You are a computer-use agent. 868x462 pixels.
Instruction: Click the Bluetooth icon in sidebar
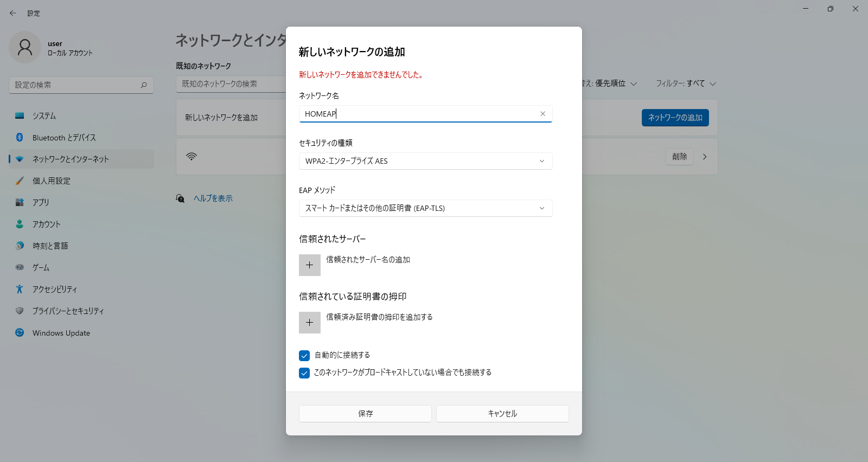click(x=20, y=137)
